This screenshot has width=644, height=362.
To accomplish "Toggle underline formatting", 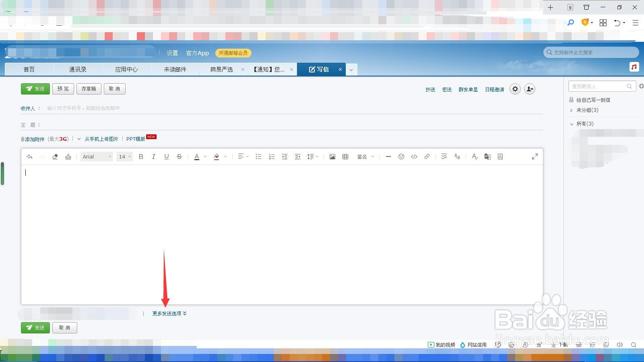I will point(166,156).
